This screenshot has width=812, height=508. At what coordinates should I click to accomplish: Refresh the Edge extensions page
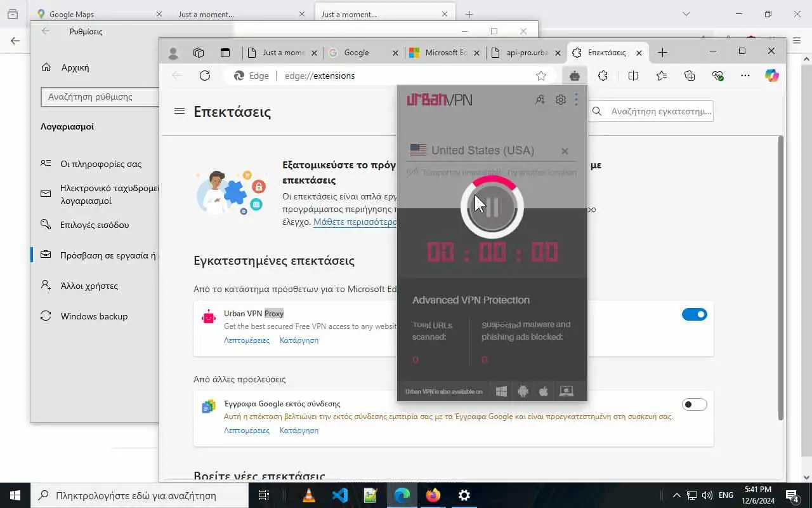coord(204,76)
